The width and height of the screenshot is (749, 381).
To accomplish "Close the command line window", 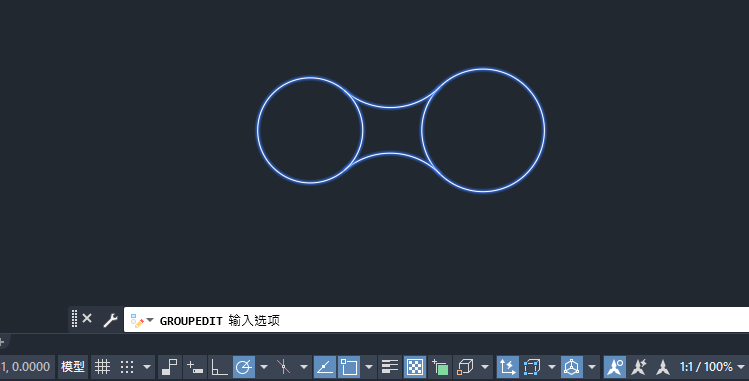I will tap(87, 318).
